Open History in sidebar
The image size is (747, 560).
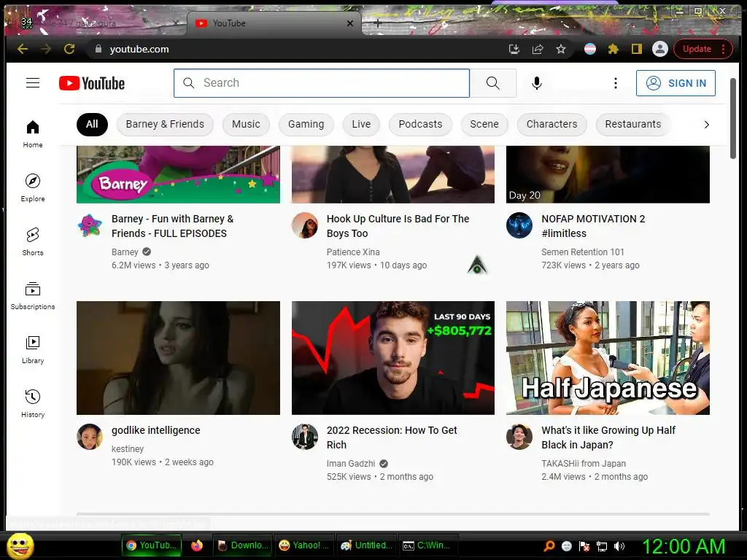(32, 403)
